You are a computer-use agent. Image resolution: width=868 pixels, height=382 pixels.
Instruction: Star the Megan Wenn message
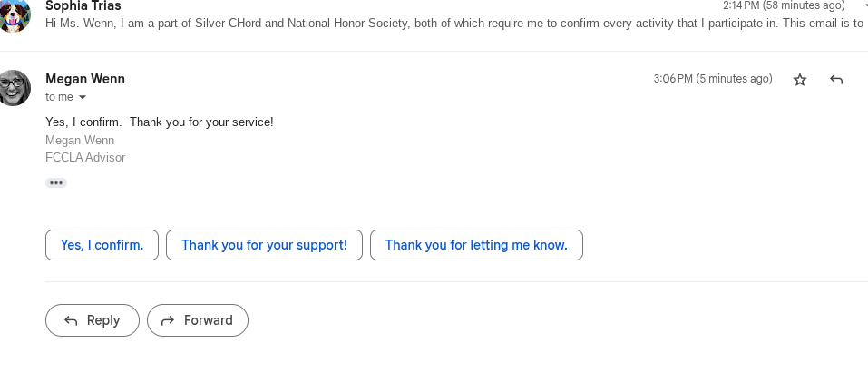pos(800,80)
